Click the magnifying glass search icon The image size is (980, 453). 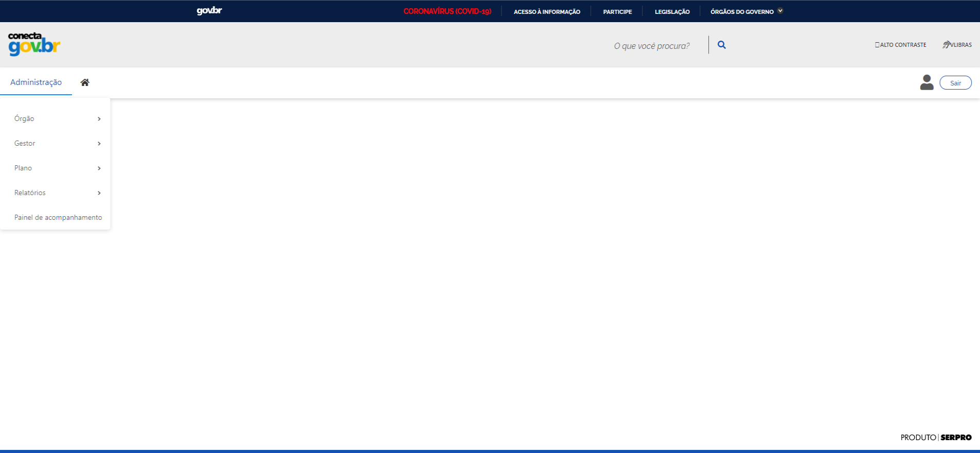[x=722, y=45]
